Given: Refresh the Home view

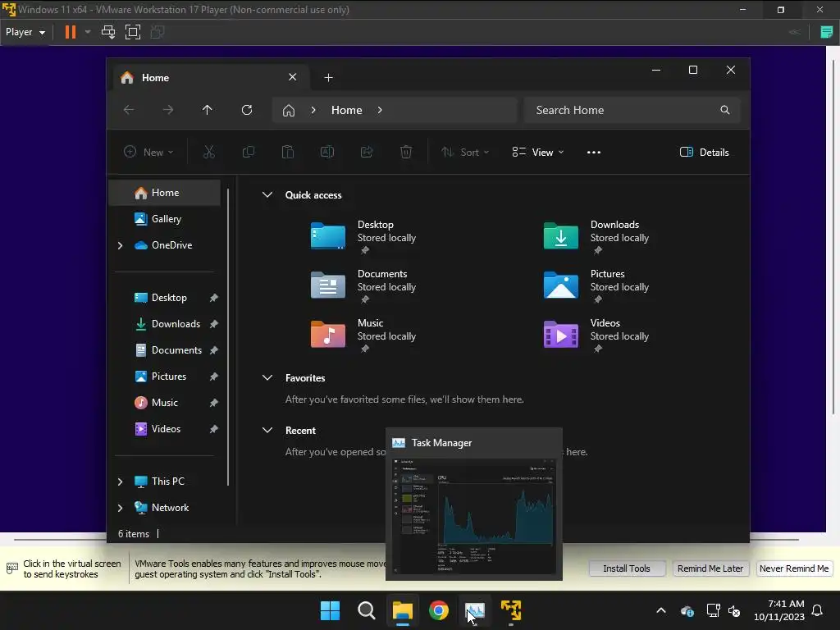Looking at the screenshot, I should 247,110.
